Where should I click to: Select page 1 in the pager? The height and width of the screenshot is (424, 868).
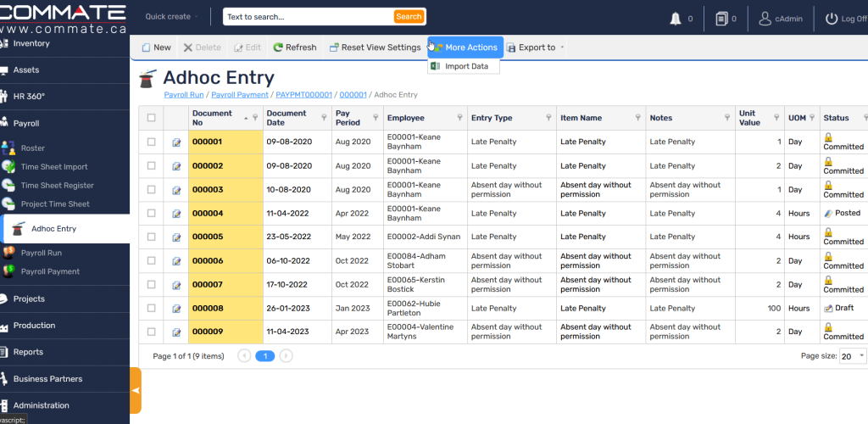pyautogui.click(x=265, y=356)
